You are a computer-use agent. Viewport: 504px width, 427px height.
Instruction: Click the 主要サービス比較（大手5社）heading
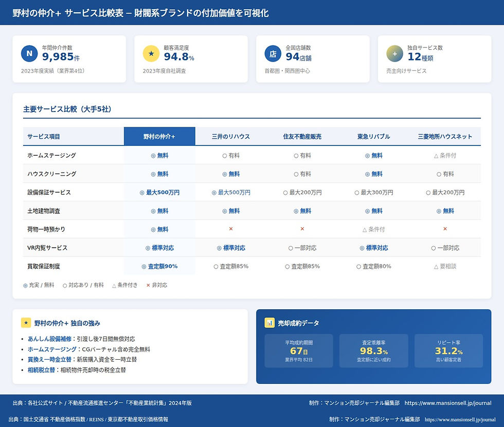pos(67,109)
